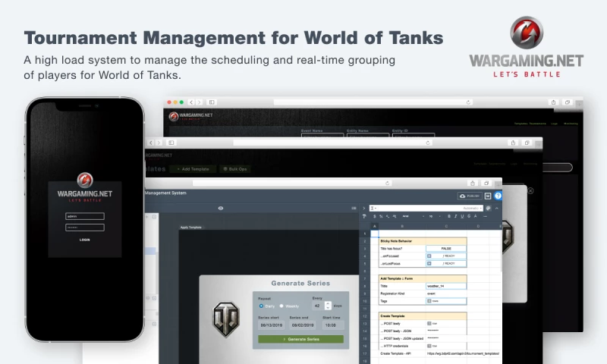This screenshot has height=364, width=607.
Task: Open the font name Arial dropdown
Action: pos(414,216)
